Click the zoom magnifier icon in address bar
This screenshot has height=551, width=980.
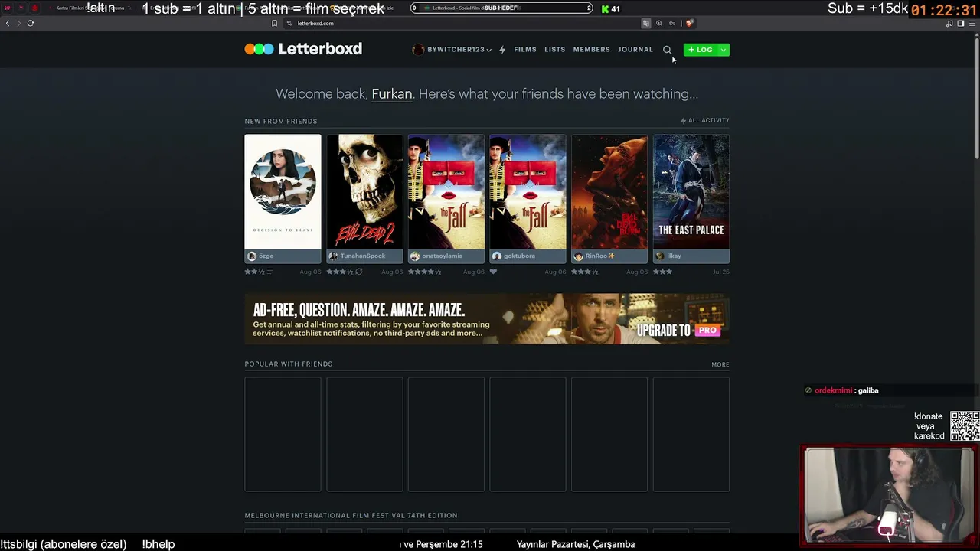[658, 24]
